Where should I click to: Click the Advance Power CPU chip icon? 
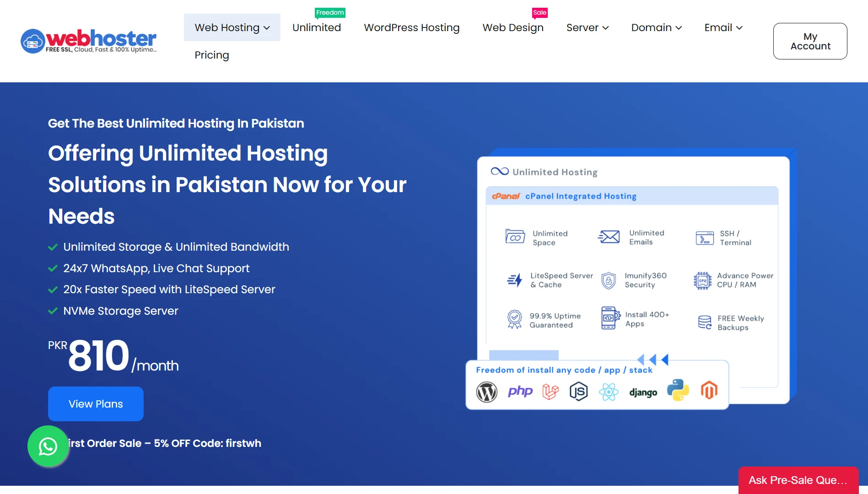[702, 280]
